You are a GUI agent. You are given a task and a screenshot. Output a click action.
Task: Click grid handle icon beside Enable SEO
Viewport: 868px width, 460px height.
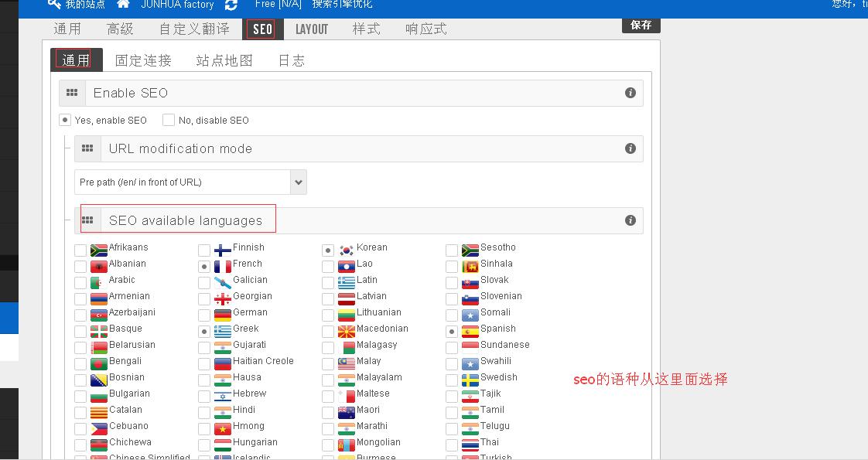72,93
